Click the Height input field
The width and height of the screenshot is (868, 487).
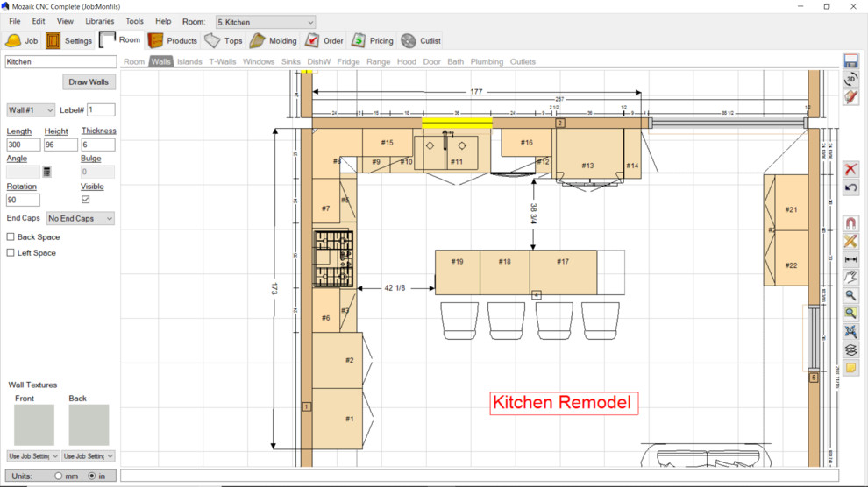tap(60, 145)
